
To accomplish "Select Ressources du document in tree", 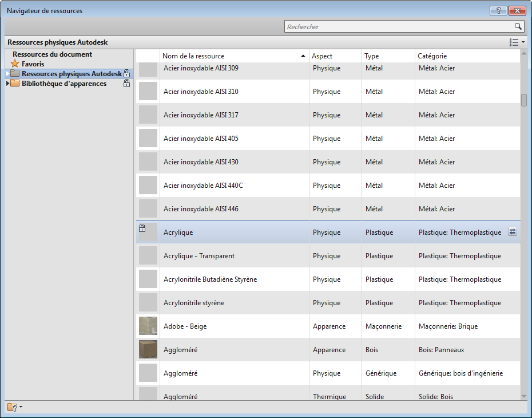I will pyautogui.click(x=52, y=54).
